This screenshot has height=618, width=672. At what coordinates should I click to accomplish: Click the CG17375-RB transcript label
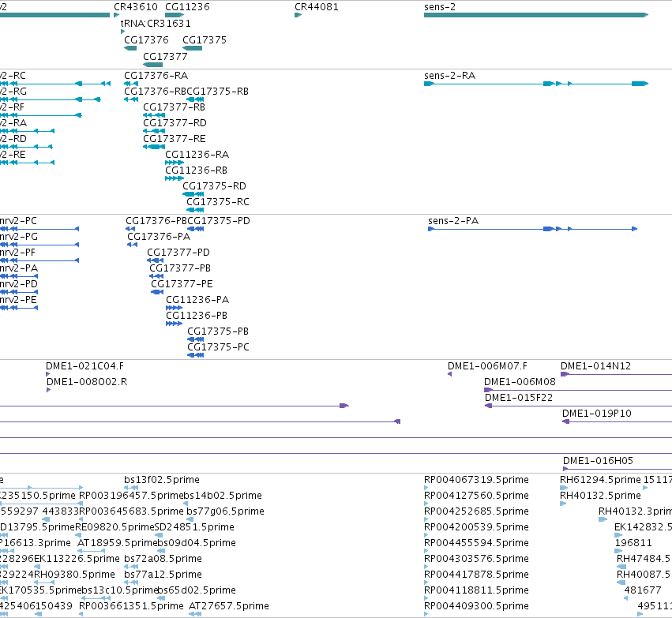(218, 92)
